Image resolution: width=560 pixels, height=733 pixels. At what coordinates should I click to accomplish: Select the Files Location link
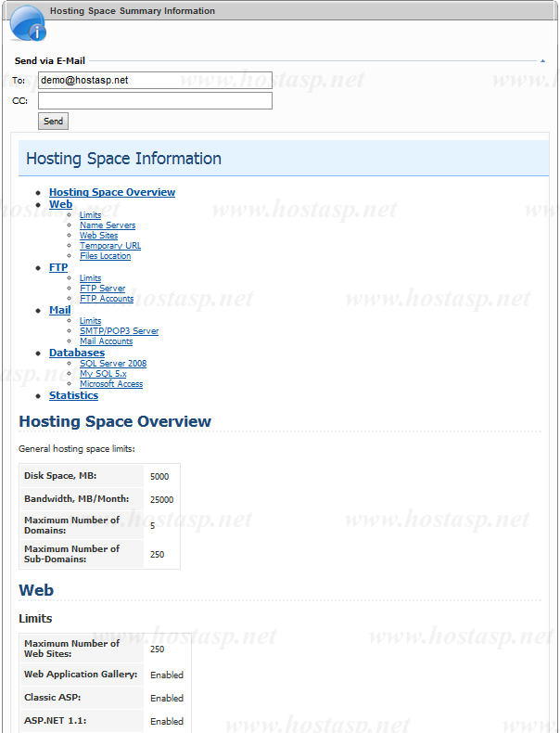(x=105, y=256)
